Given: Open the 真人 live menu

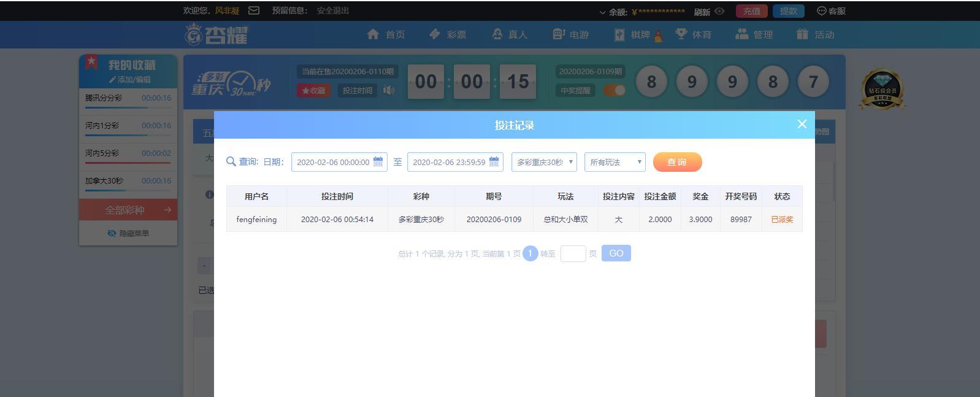Looking at the screenshot, I should point(509,34).
